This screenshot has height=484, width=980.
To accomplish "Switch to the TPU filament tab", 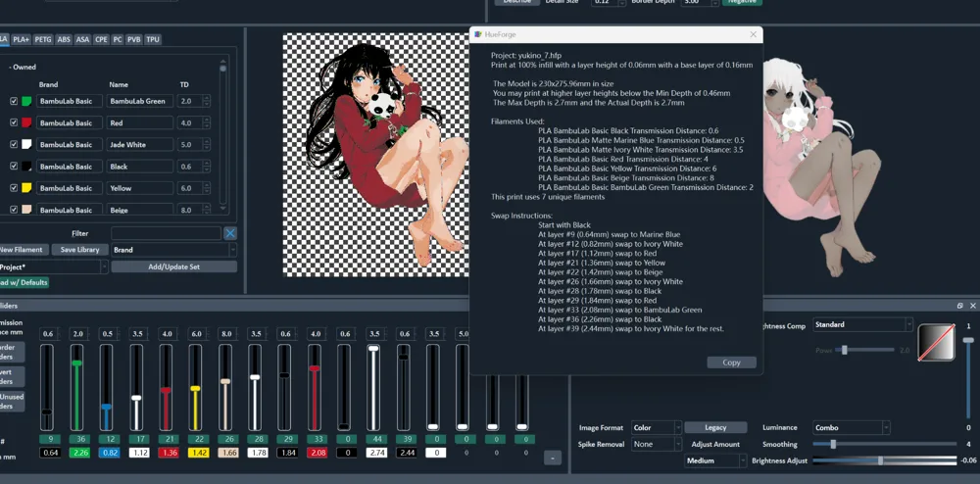I will tap(153, 39).
